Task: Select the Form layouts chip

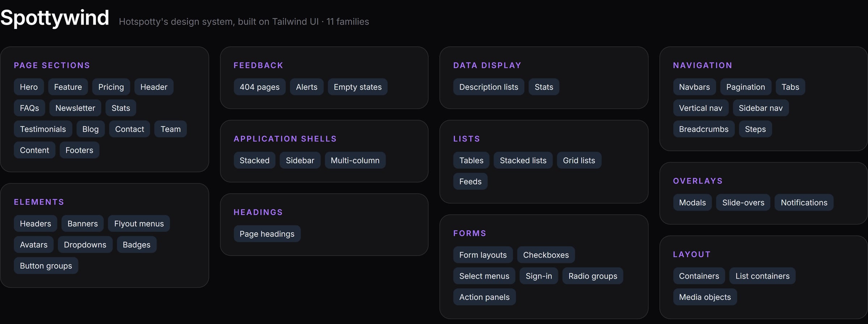Action: pos(483,255)
